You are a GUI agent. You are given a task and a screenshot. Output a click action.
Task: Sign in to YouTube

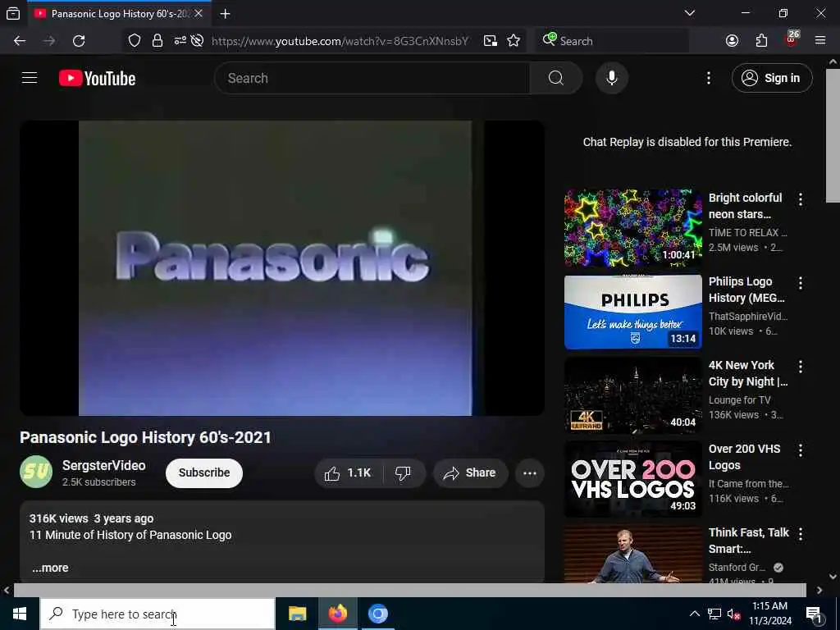tap(771, 78)
